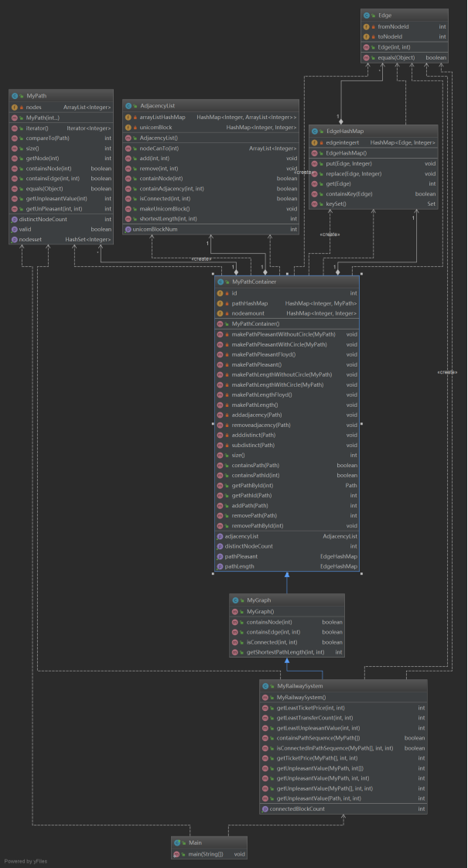Click the field icon beside pathHashMap
The height and width of the screenshot is (868, 468).
(x=220, y=303)
